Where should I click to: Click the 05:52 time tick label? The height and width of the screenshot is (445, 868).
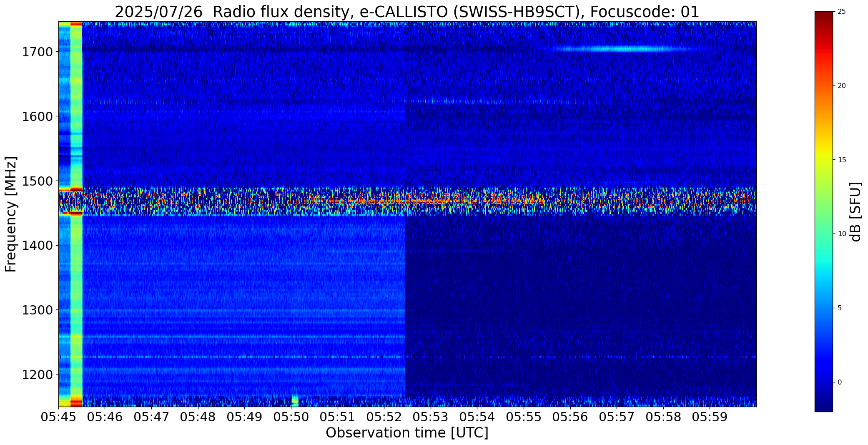[x=384, y=417]
